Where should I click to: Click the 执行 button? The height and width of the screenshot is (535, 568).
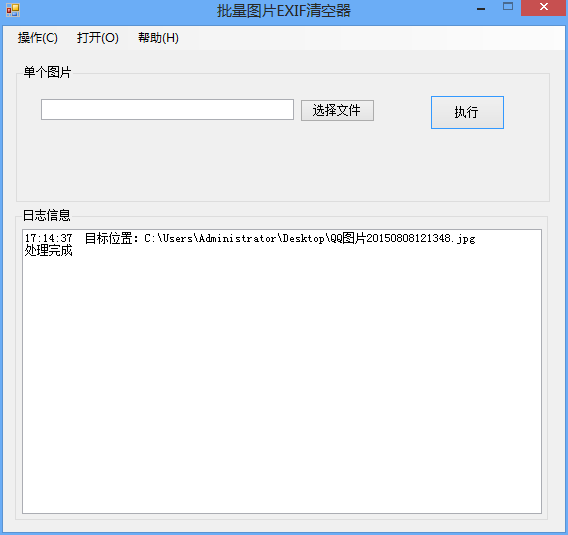pyautogui.click(x=467, y=112)
